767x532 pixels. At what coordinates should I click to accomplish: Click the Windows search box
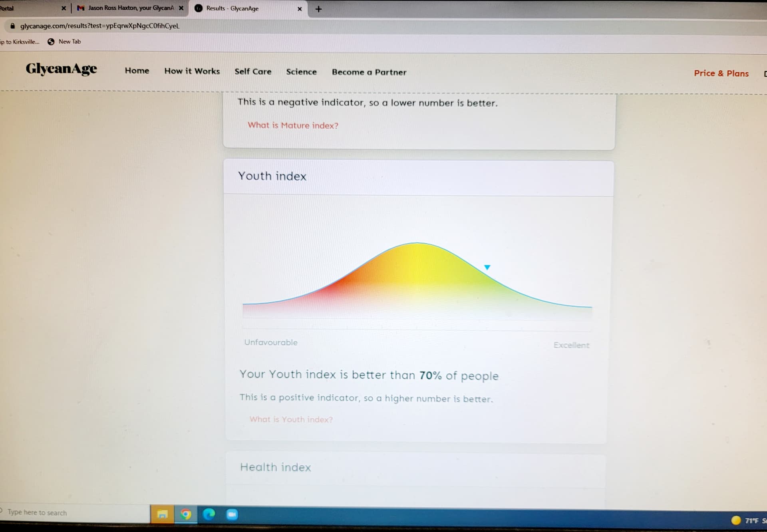[x=75, y=512]
